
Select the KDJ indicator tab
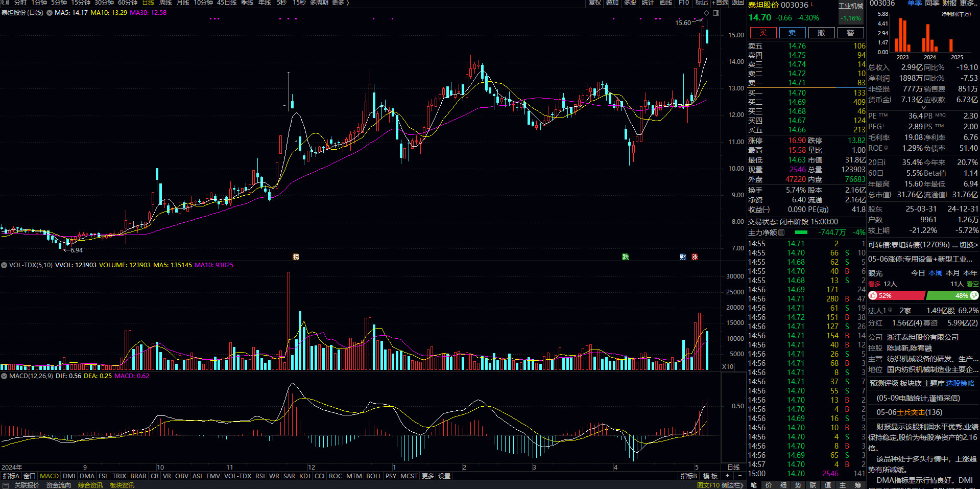[x=305, y=476]
